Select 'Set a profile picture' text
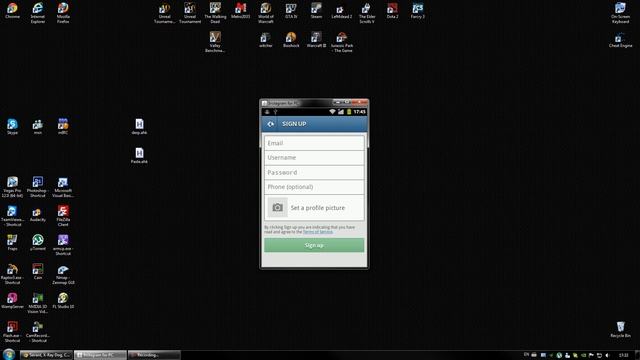640x360 pixels. pos(318,208)
